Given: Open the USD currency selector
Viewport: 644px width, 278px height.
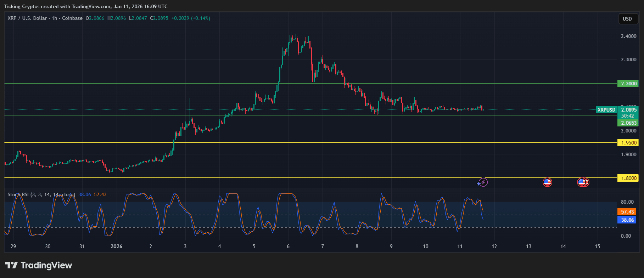Looking at the screenshot, I should coord(627,19).
